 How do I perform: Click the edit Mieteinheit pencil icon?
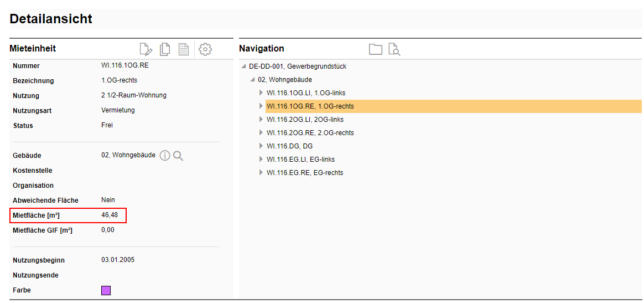[x=146, y=49]
